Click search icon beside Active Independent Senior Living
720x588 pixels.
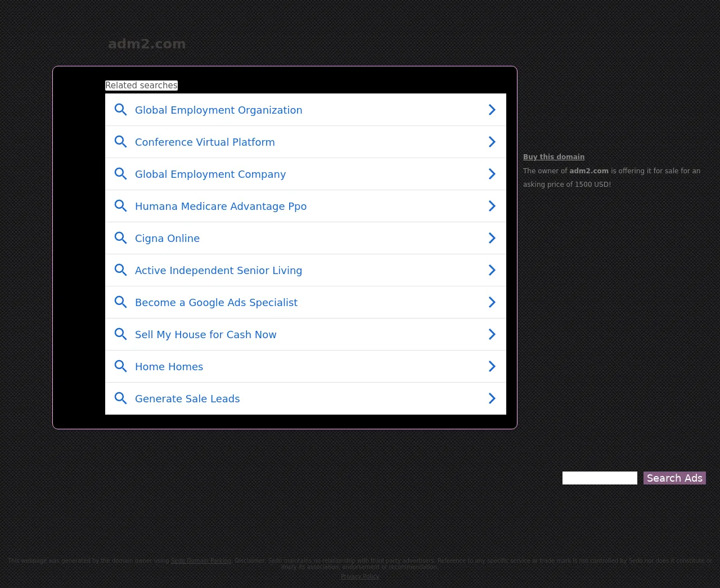(120, 270)
